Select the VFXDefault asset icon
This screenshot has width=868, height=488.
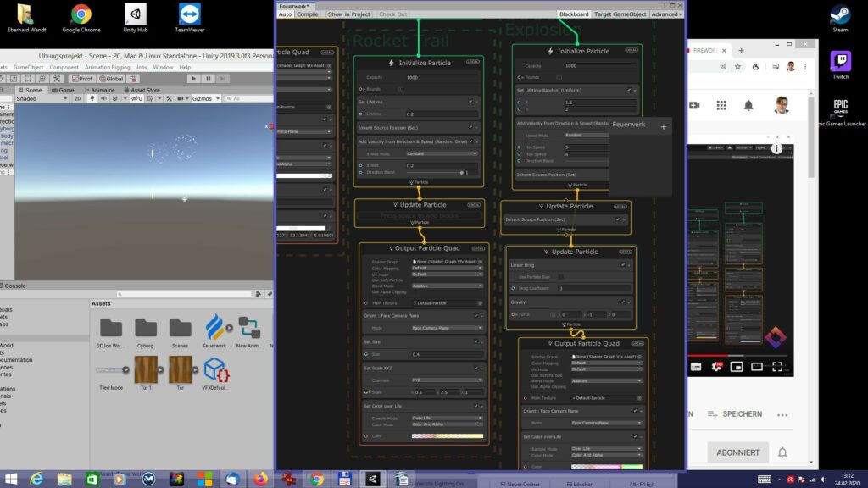(214, 370)
